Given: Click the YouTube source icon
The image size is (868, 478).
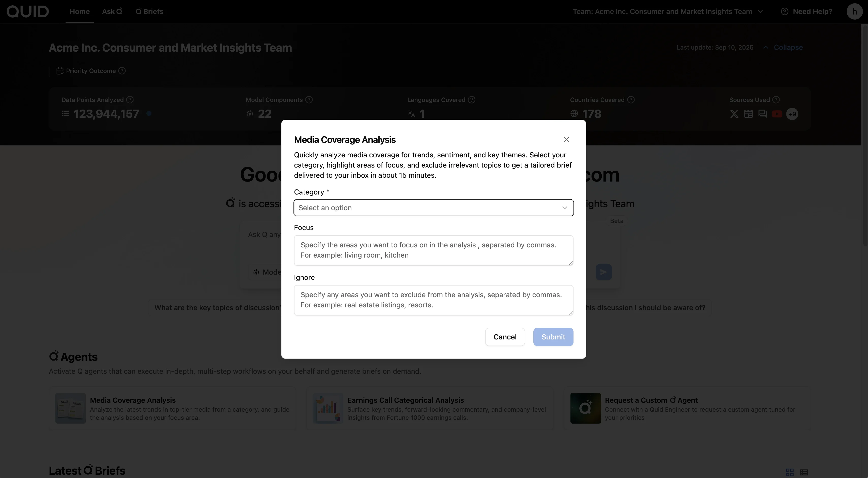Looking at the screenshot, I should point(777,114).
